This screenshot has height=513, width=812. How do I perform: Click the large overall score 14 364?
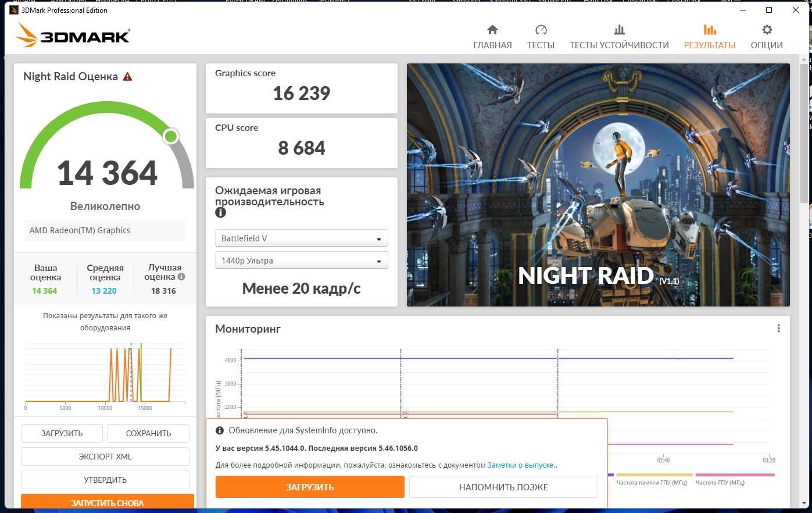click(108, 173)
